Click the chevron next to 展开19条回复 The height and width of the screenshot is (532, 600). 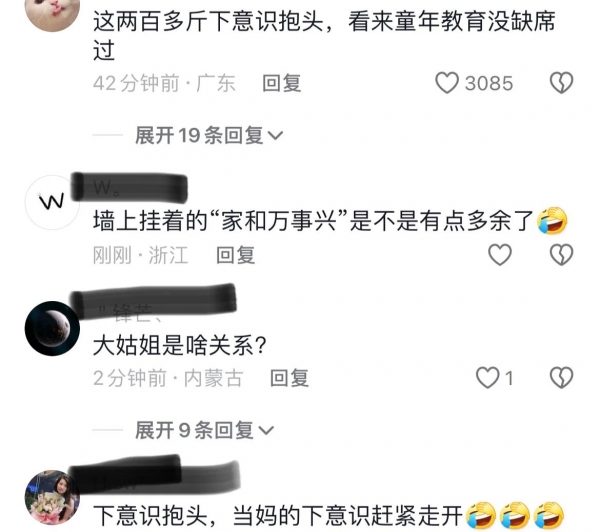(275, 135)
